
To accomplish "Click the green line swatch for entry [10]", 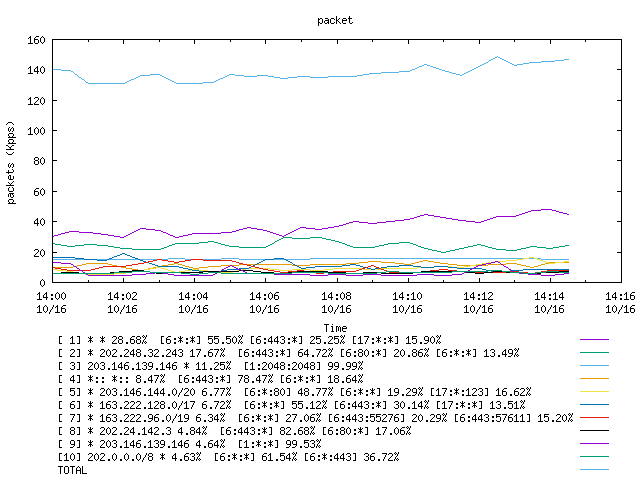I will coord(594,457).
